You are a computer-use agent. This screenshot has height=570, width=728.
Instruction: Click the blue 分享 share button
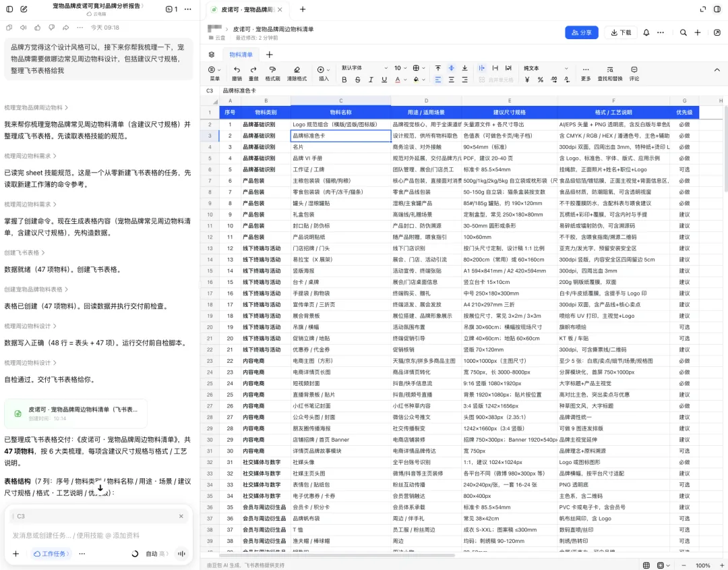point(582,32)
